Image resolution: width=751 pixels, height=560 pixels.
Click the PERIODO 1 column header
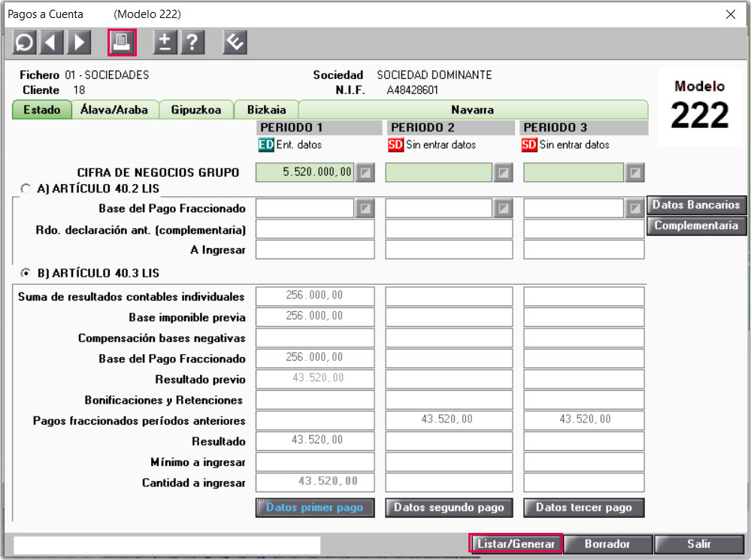pyautogui.click(x=319, y=128)
